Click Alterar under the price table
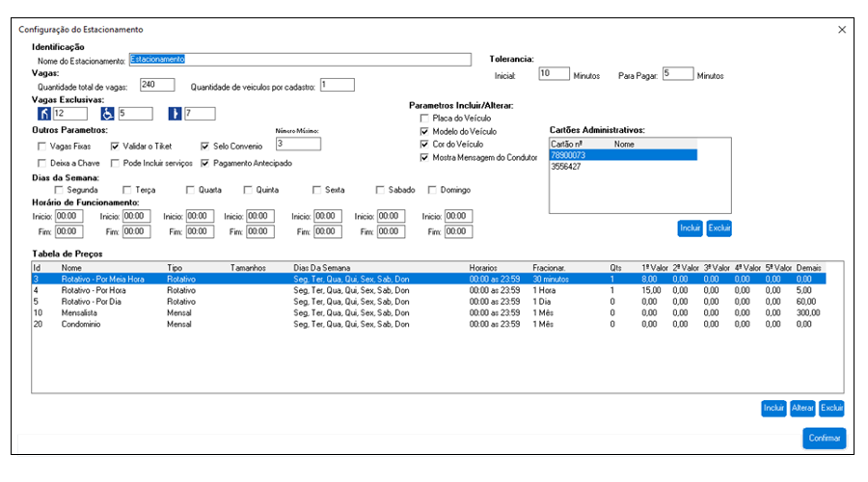The width and height of the screenshot is (868, 482). tap(803, 408)
